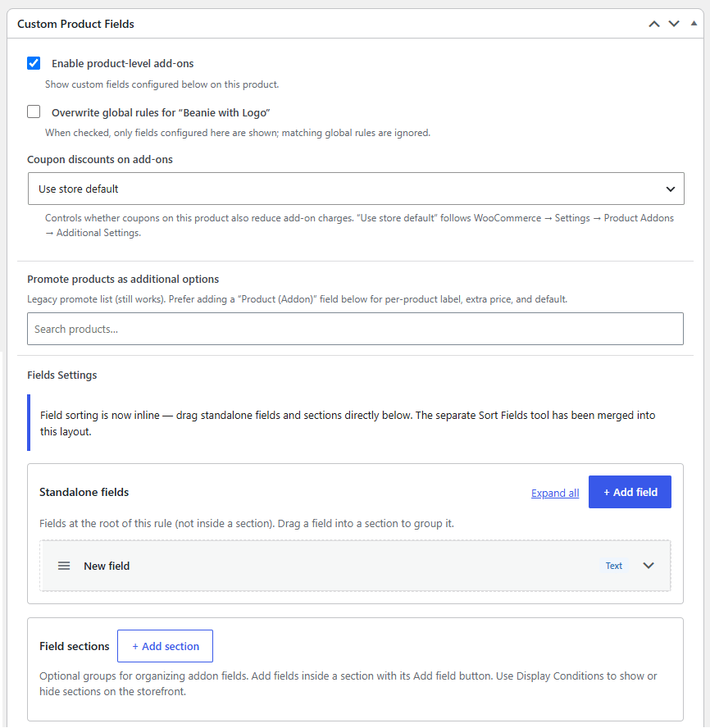Check Overwrite global rules for Beanie with Logo

click(x=34, y=111)
